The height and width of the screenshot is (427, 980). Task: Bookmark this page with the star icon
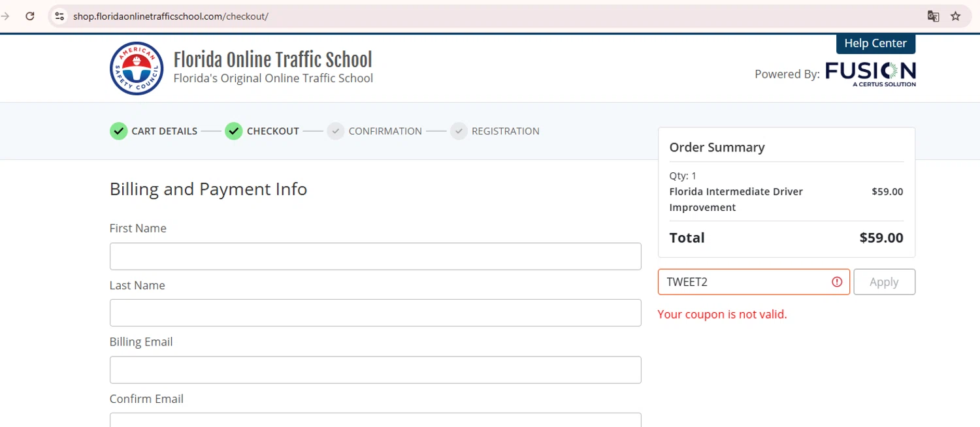click(956, 16)
